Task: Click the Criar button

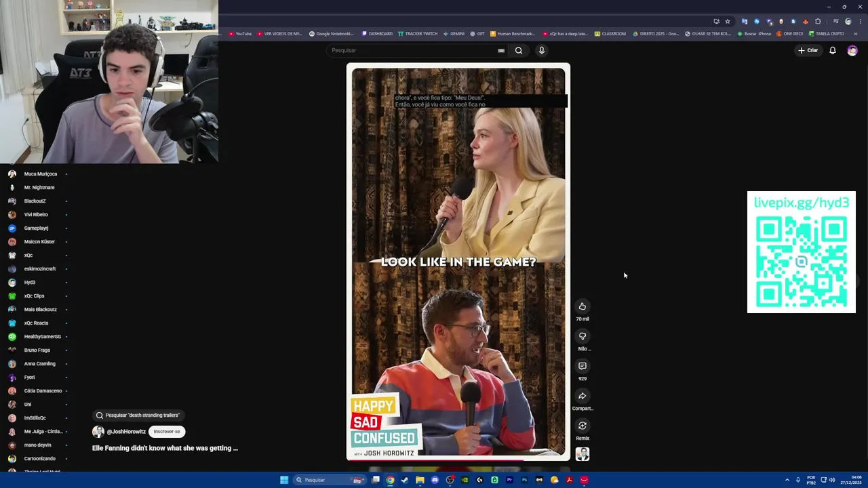Action: 808,50
